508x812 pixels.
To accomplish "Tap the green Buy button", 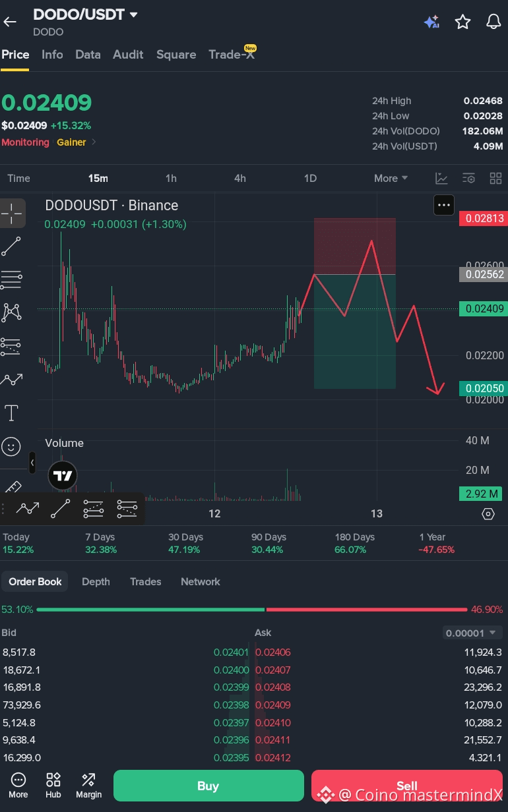I will point(208,786).
